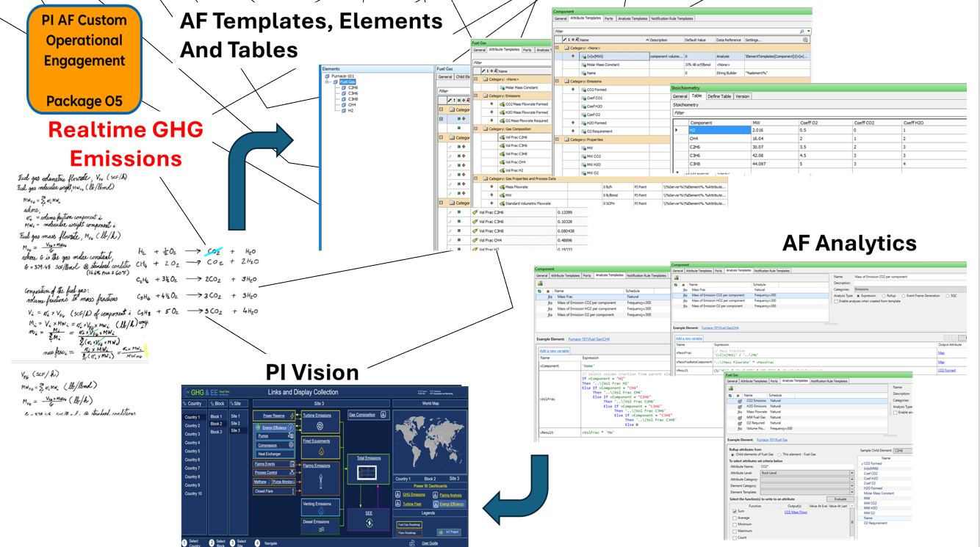Click the Fired Equipments flame icon
The height and width of the screenshot is (547, 980).
click(321, 451)
